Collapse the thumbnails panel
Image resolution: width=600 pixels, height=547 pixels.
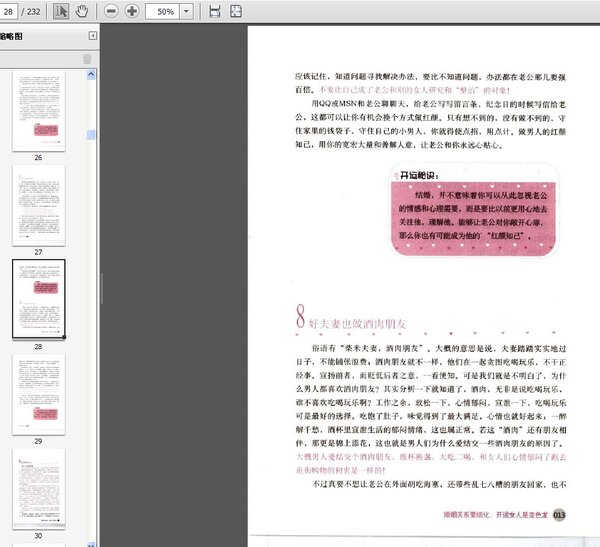click(x=93, y=36)
